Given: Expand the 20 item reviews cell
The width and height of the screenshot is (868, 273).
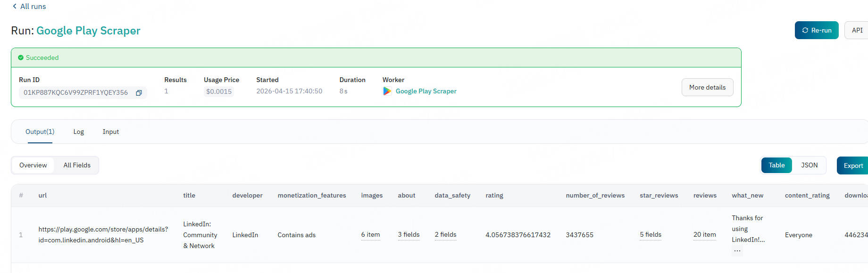Looking at the screenshot, I should 704,234.
